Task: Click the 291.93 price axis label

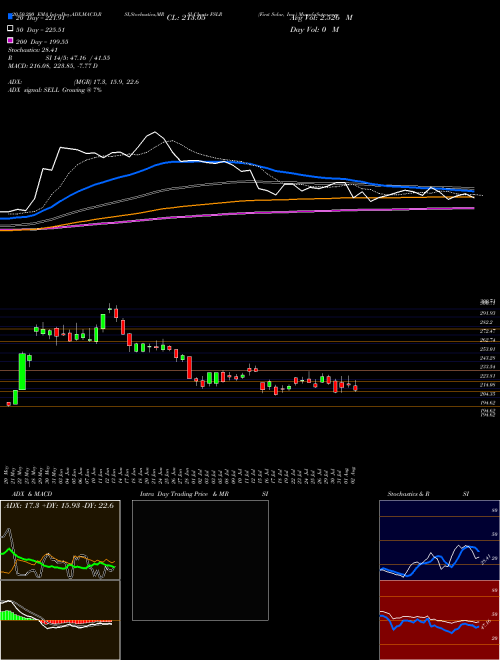Action: [488, 313]
